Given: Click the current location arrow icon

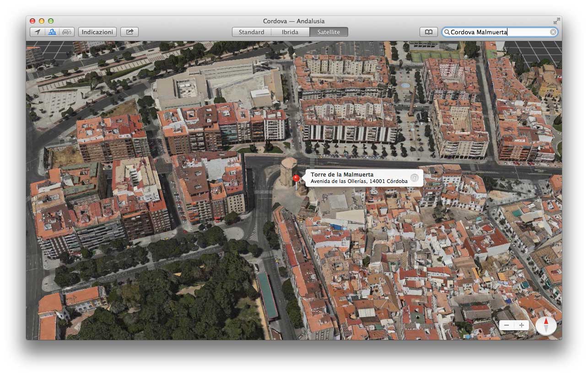Looking at the screenshot, I should (38, 32).
